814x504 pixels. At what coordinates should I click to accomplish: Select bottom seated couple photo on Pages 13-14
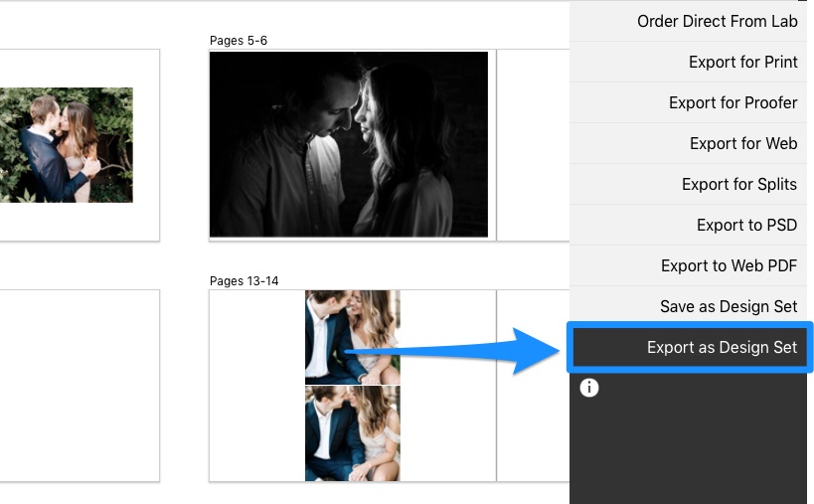(x=353, y=433)
